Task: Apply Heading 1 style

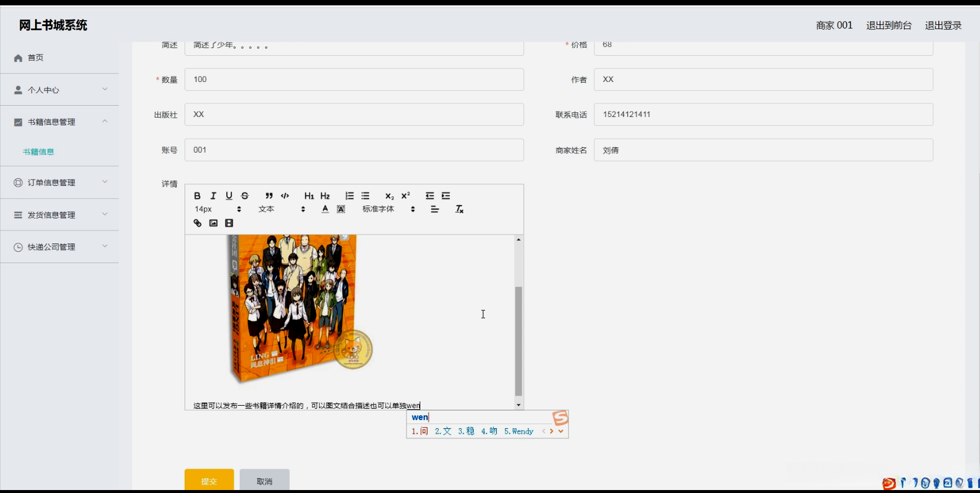Action: tap(309, 196)
